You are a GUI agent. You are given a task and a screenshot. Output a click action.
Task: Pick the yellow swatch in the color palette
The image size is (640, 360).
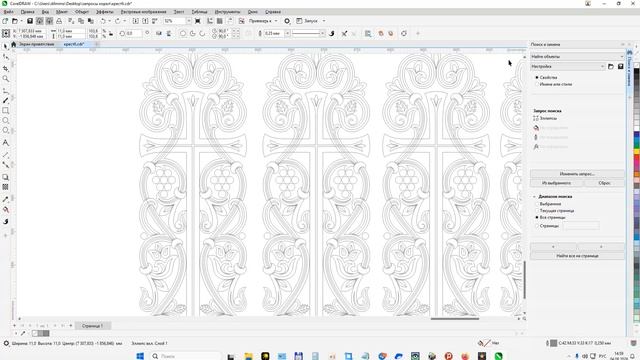636,151
